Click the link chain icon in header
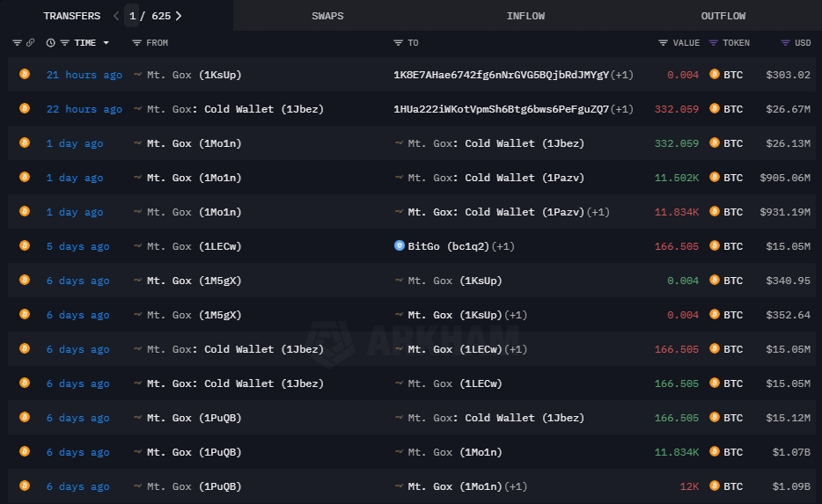Viewport: 822px width, 504px height. pos(30,42)
